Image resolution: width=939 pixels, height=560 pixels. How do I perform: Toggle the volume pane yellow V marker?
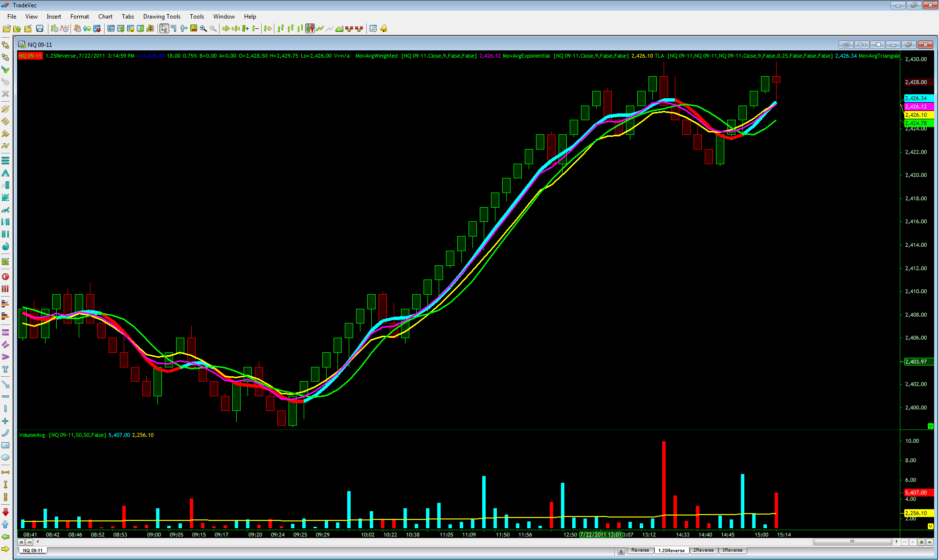click(x=930, y=526)
